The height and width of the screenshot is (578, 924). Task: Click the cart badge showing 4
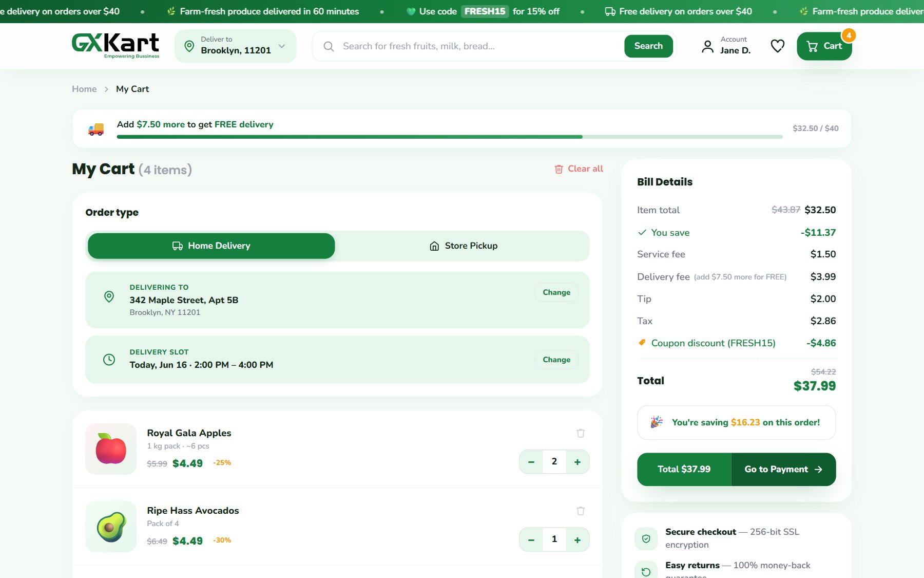click(849, 35)
